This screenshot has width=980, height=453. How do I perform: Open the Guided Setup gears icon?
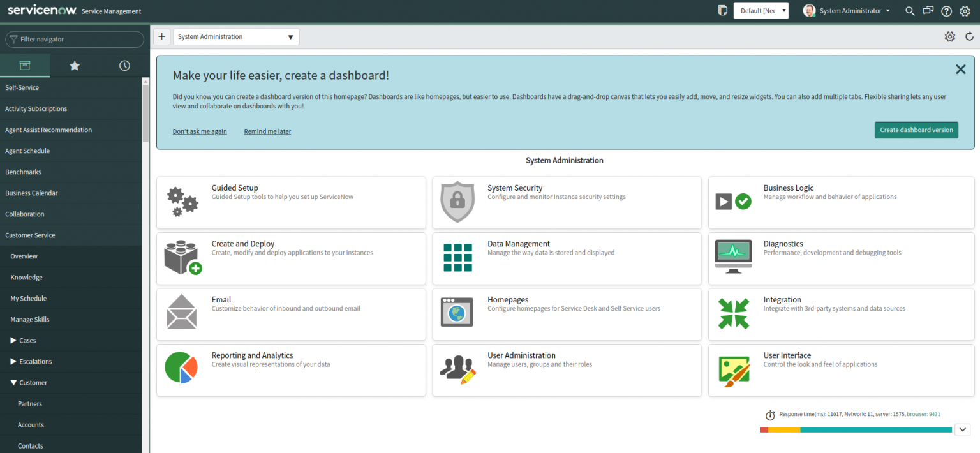[x=182, y=201]
